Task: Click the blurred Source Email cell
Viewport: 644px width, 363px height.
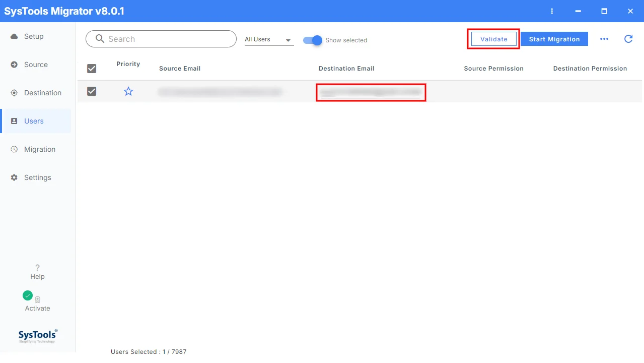Action: pos(220,92)
